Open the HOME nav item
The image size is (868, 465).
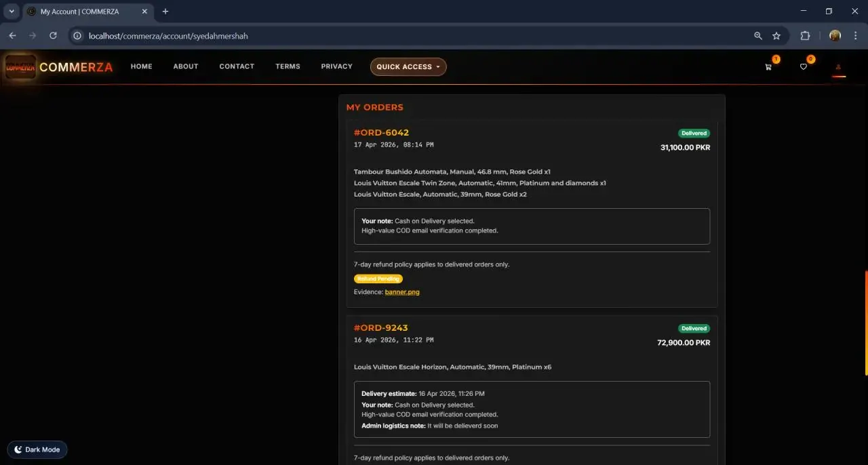[142, 66]
